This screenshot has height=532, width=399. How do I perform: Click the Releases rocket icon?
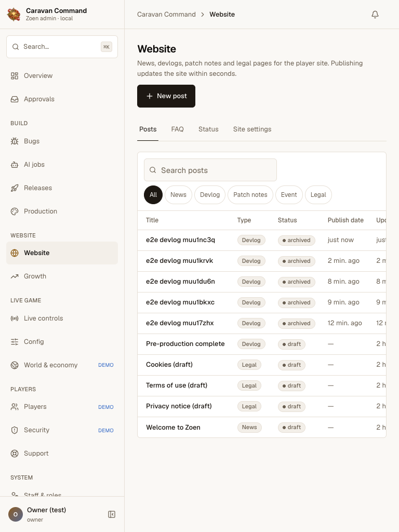[15, 188]
